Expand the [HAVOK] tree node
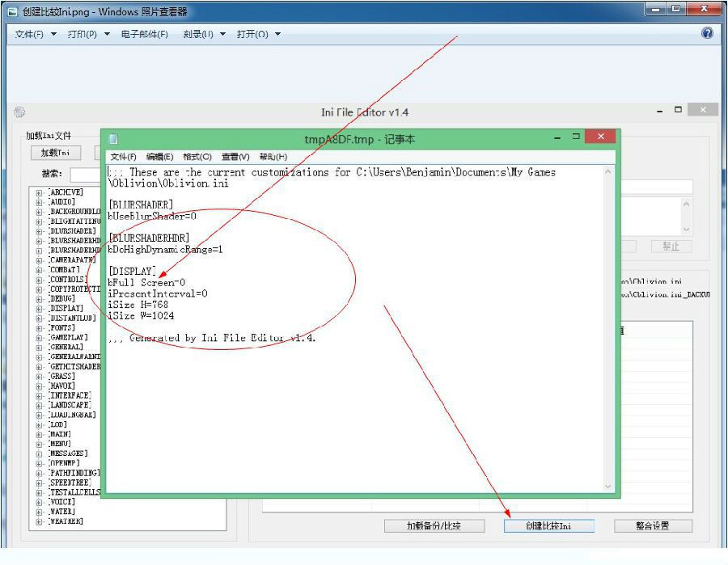728x565 pixels. click(x=39, y=386)
